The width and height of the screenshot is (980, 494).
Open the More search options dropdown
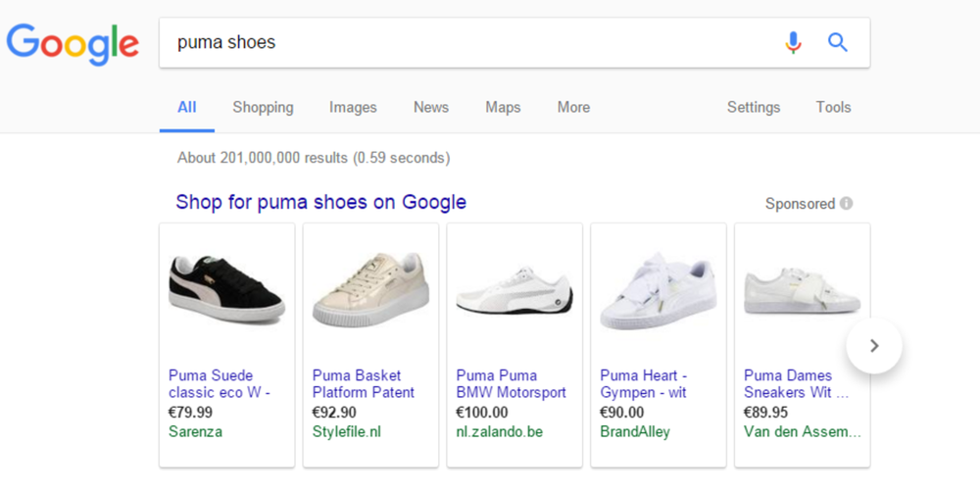point(573,107)
